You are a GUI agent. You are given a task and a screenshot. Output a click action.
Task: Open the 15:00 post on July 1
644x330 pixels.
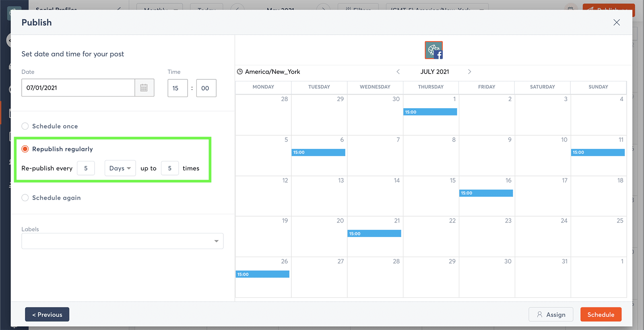430,112
